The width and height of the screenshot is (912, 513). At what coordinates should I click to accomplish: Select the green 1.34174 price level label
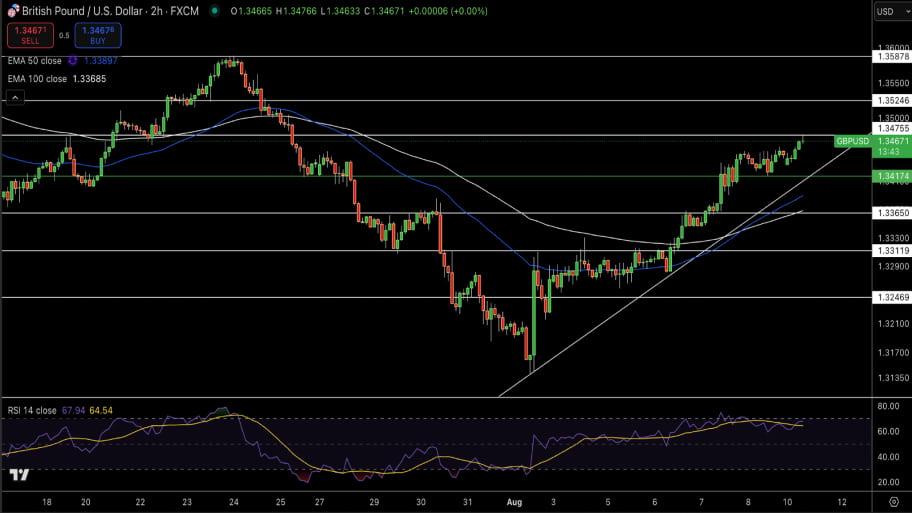pos(892,176)
